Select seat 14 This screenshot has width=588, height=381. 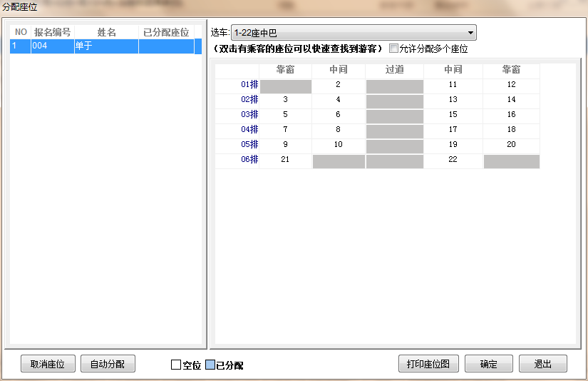512,100
